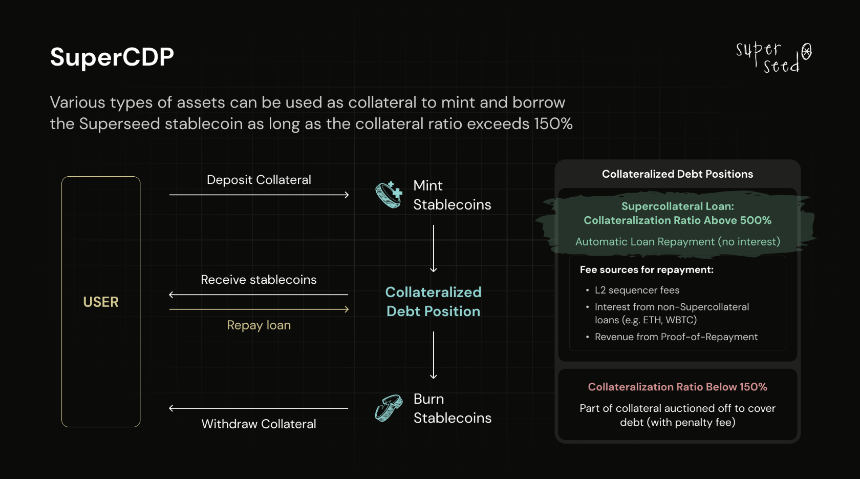
Task: Click the Mint Stablecoins coin icon
Action: pyautogui.click(x=389, y=195)
